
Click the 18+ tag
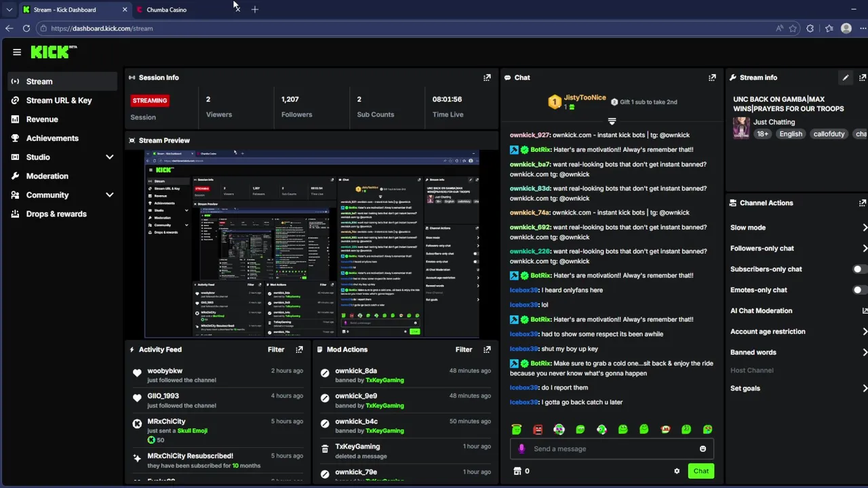[x=763, y=134]
